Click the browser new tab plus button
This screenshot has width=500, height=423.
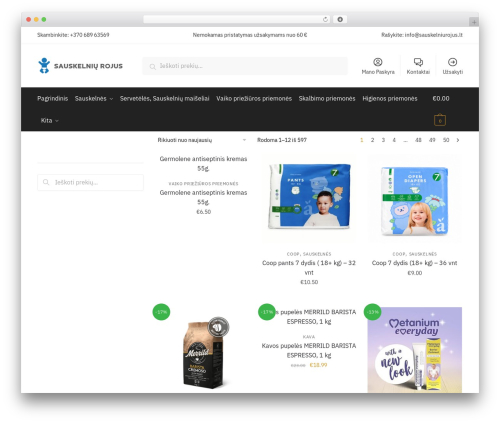(x=474, y=22)
